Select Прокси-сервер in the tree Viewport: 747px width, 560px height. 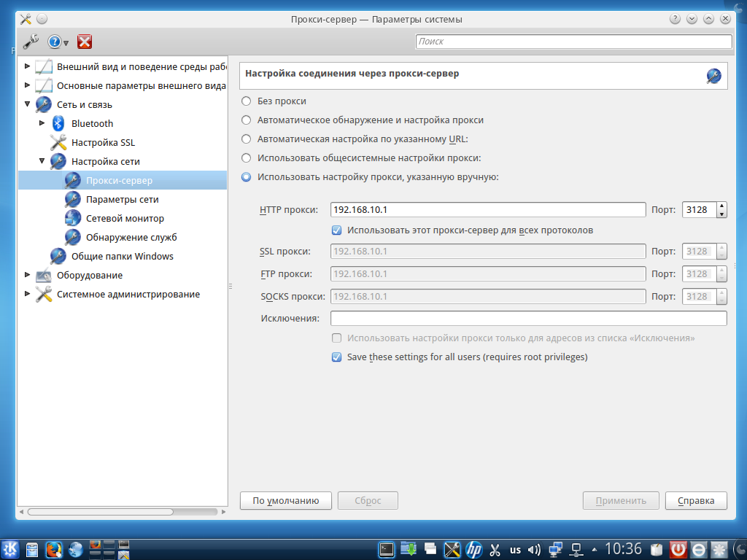point(119,181)
